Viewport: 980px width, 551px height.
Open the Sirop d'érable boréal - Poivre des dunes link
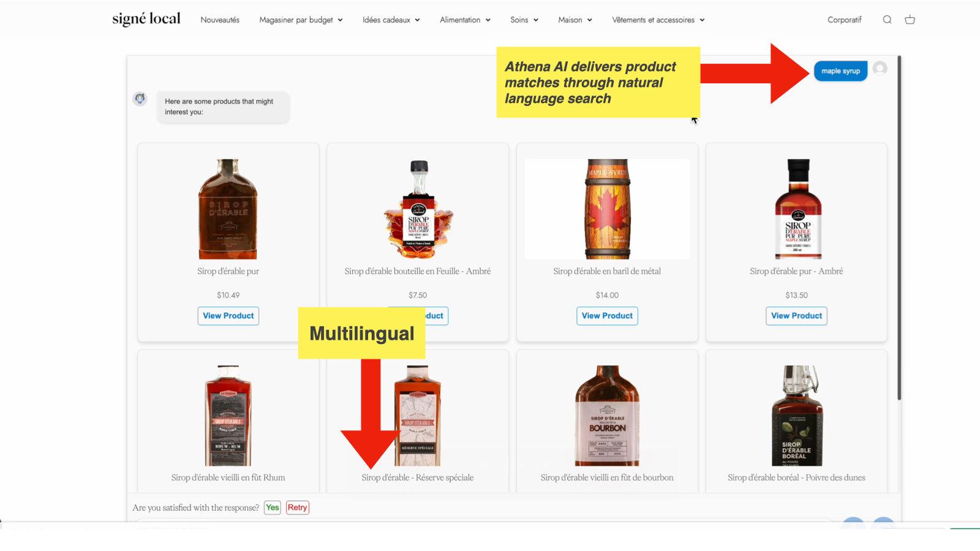[x=796, y=478]
